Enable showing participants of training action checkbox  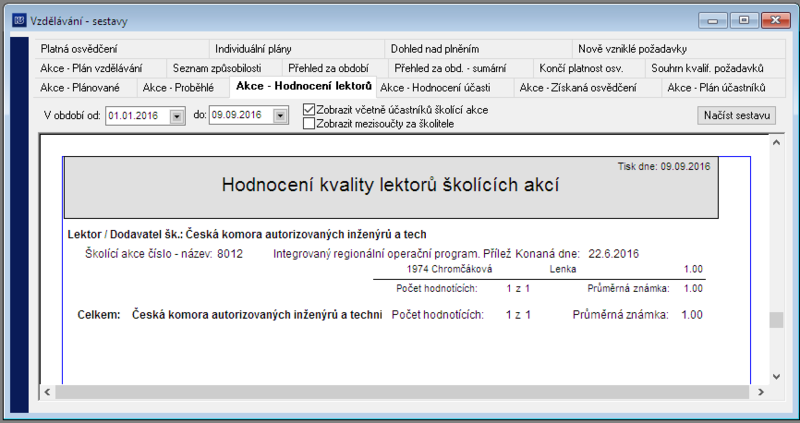[309, 110]
